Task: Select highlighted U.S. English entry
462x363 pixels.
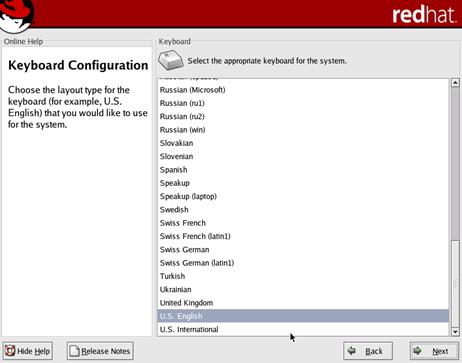Action: [x=303, y=316]
